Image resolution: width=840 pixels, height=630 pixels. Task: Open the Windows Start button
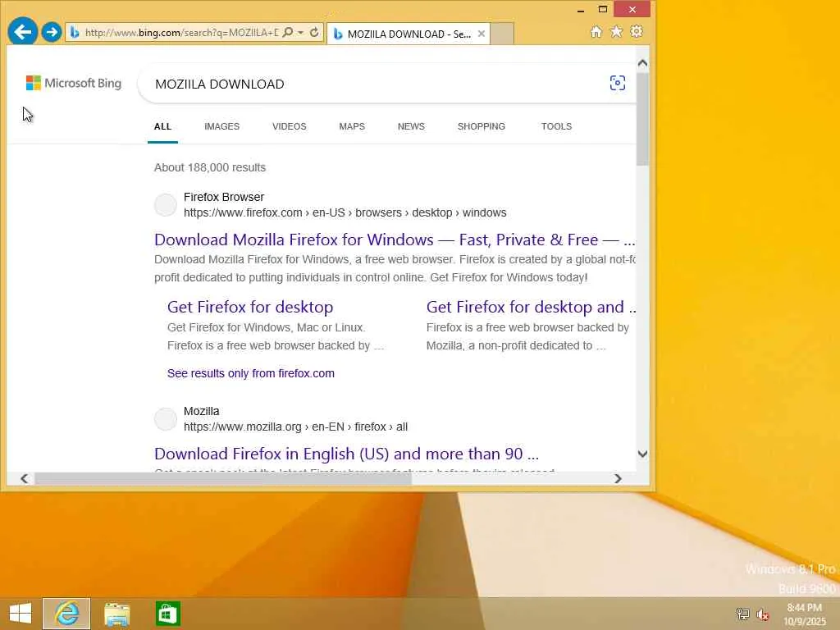[x=21, y=614]
